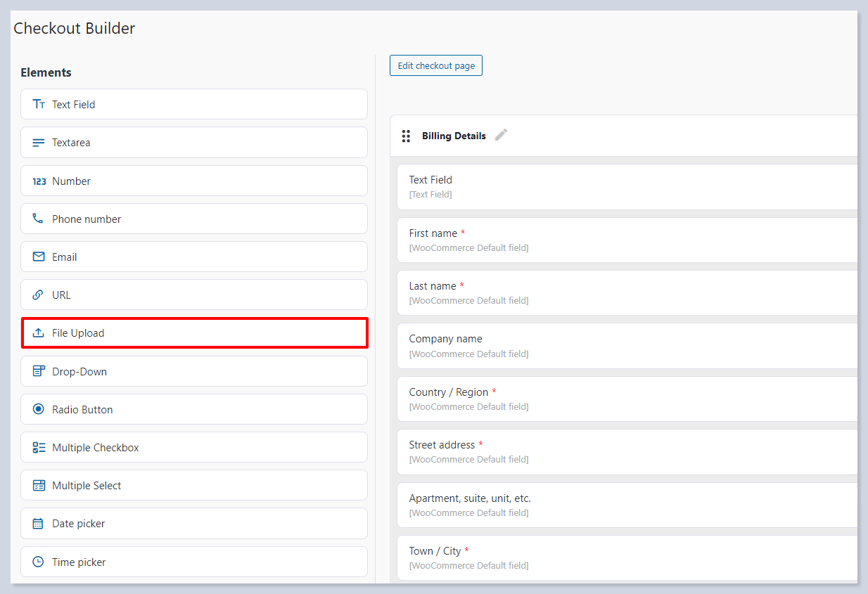Click the Text Field element icon
Image resolution: width=868 pixels, height=594 pixels.
(39, 104)
